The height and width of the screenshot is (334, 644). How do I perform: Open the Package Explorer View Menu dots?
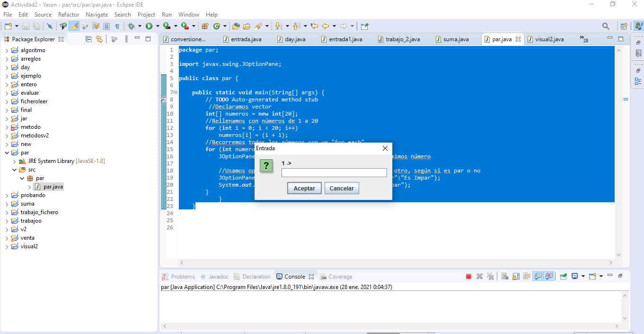point(125,39)
